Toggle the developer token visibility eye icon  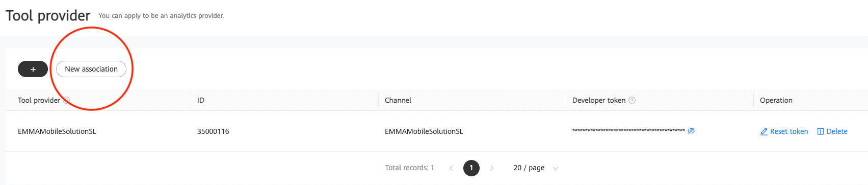[691, 131]
